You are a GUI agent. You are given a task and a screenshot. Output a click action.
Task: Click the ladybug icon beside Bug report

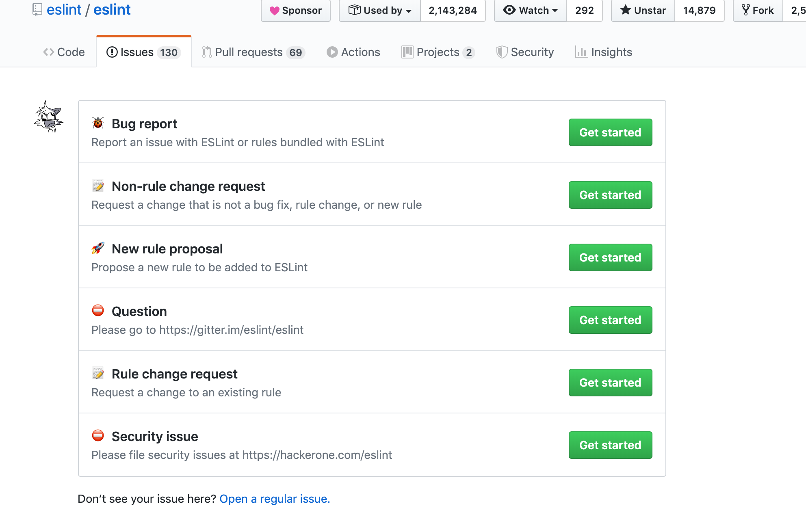pyautogui.click(x=98, y=123)
